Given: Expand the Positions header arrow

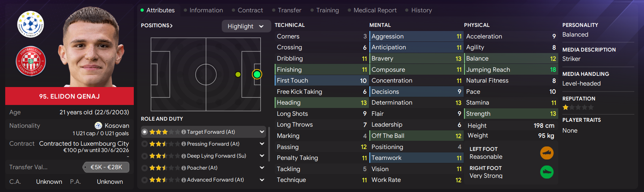Looking at the screenshot, I should pos(157,25).
